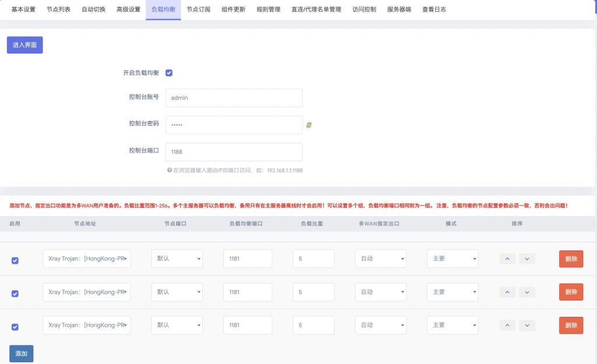Image resolution: width=597 pixels, height=364 pixels.
Task: Move the first node row up
Action: 507,259
